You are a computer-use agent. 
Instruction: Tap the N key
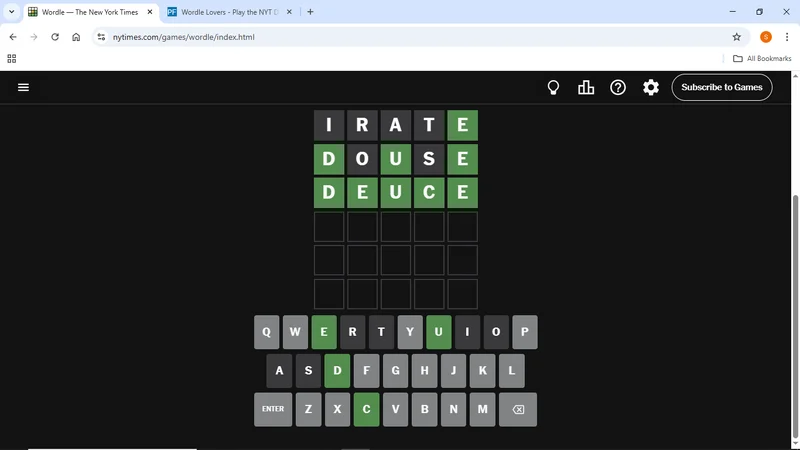(454, 409)
